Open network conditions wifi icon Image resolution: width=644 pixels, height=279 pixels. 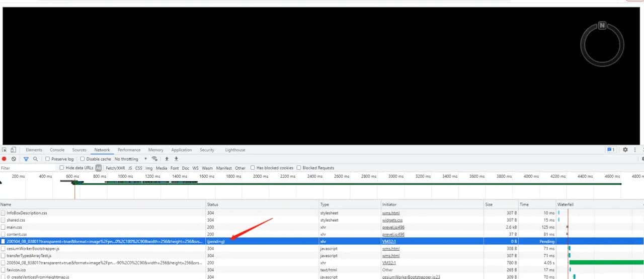tap(154, 159)
